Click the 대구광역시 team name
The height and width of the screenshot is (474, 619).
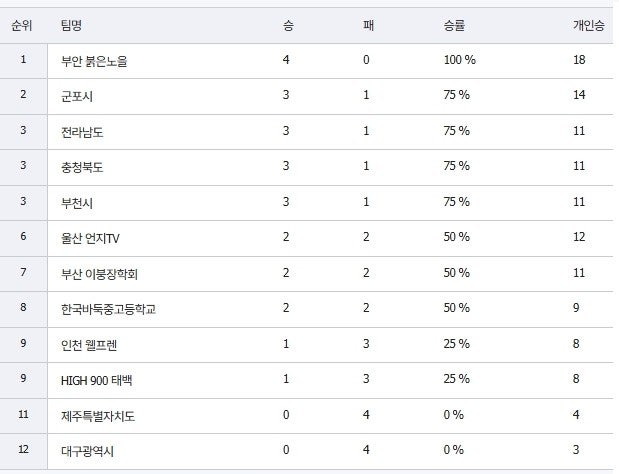click(87, 450)
